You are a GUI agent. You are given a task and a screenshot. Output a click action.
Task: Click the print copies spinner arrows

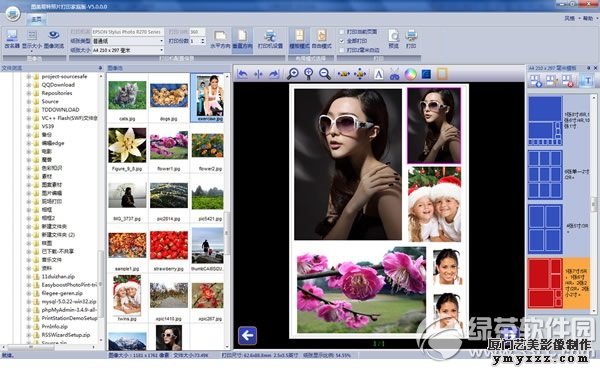(x=203, y=41)
